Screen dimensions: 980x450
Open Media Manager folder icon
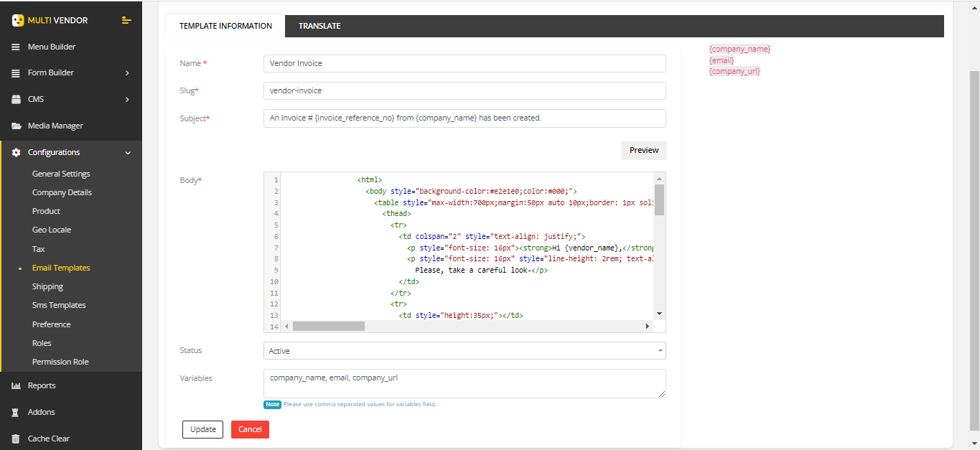(16, 126)
